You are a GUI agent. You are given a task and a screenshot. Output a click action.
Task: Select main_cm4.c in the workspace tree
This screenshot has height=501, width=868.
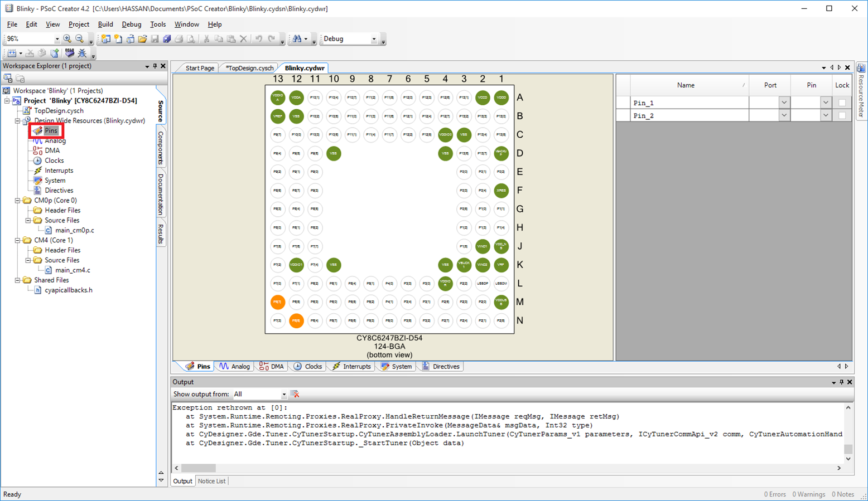coord(73,270)
